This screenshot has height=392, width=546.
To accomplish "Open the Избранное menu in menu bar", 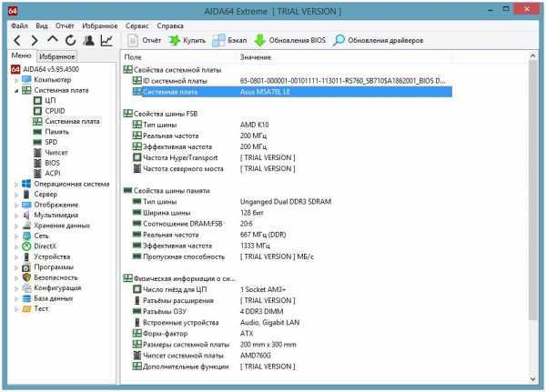I will pos(99,25).
